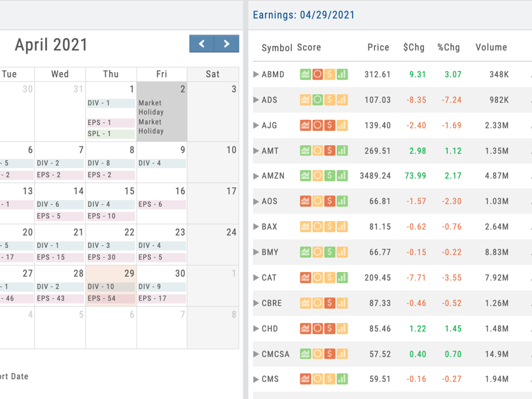Image resolution: width=532 pixels, height=399 pixels.
Task: Click AJG's red area-chart score icon
Action: 306,126
